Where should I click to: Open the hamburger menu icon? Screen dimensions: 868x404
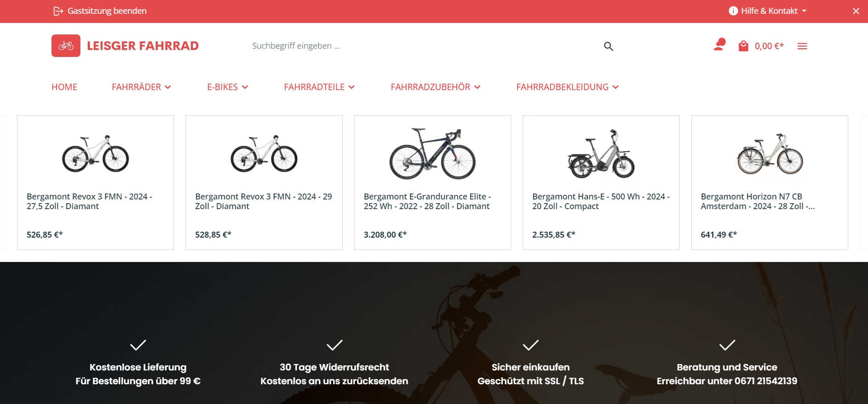click(802, 46)
